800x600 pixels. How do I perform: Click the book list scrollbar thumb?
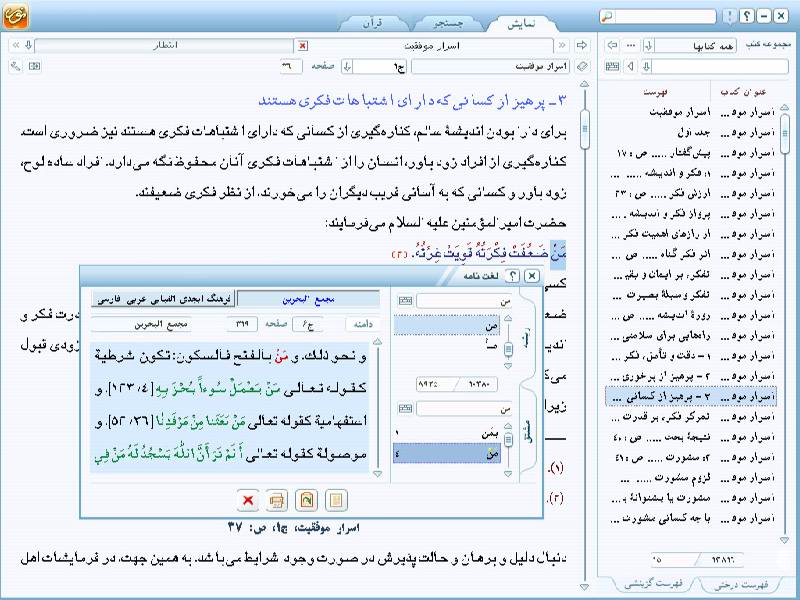pyautogui.click(x=785, y=133)
